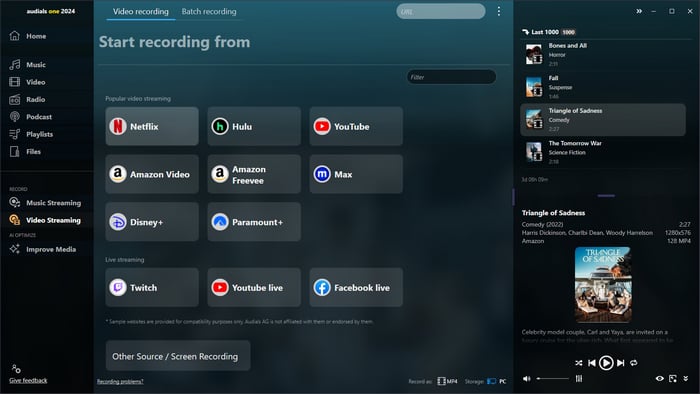Select the Video recording tab
Viewport: 700px width, 394px height.
coord(141,12)
